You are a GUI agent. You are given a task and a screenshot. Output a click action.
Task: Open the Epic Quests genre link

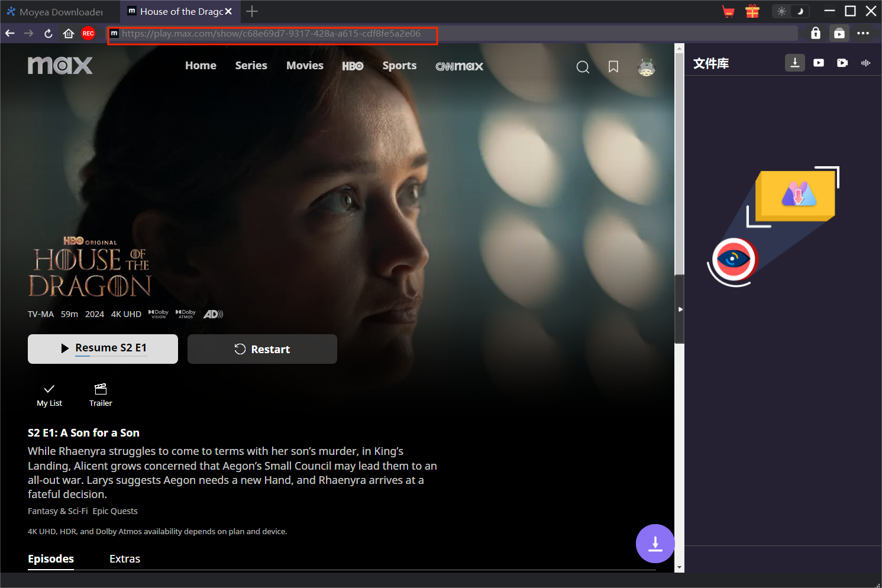coord(115,511)
